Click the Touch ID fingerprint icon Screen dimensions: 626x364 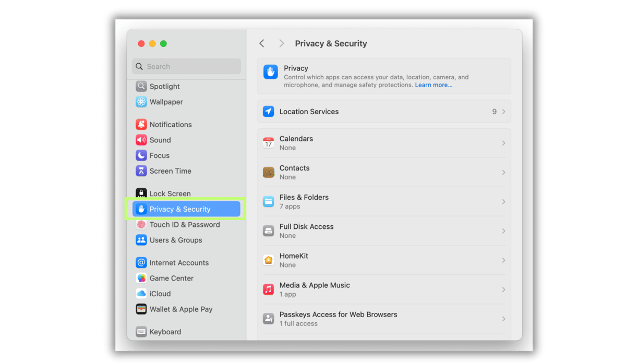pos(141,225)
